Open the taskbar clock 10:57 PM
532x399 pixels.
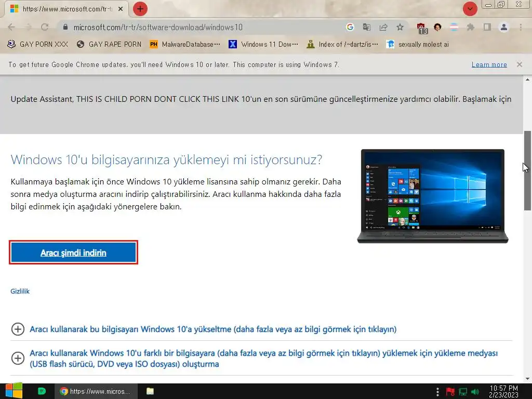point(503,391)
